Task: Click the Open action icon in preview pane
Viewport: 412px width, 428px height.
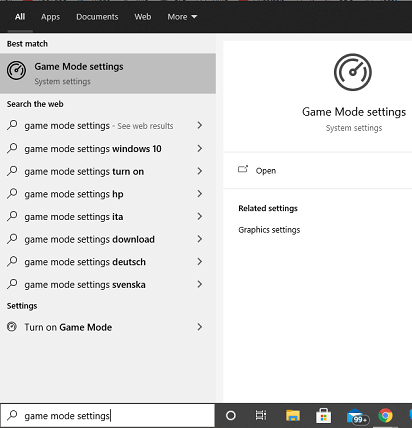Action: [x=243, y=169]
